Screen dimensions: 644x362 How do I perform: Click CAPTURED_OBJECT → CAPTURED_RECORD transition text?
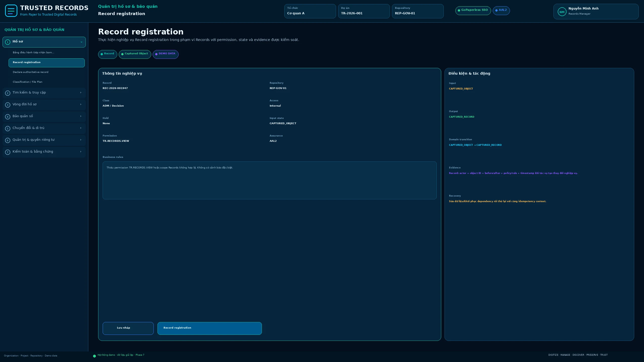(475, 145)
